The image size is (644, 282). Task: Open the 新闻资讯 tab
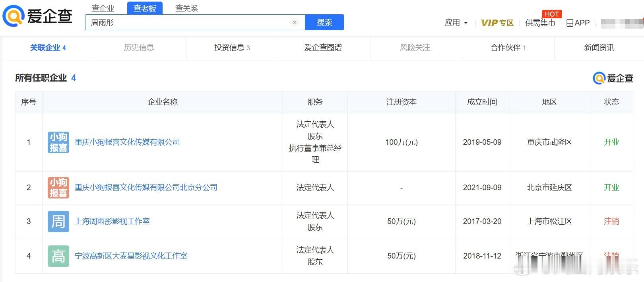click(599, 48)
